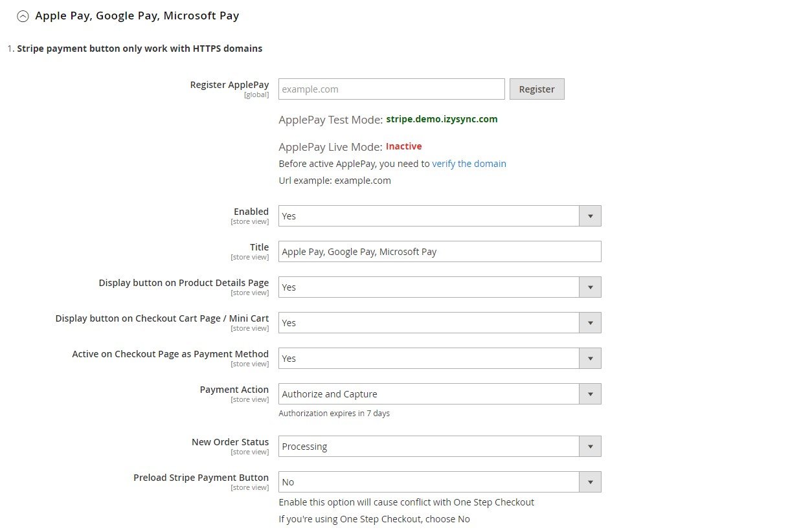Viewport: 812px width, 532px height.
Task: Open the Payment Action dropdown
Action: click(x=440, y=394)
